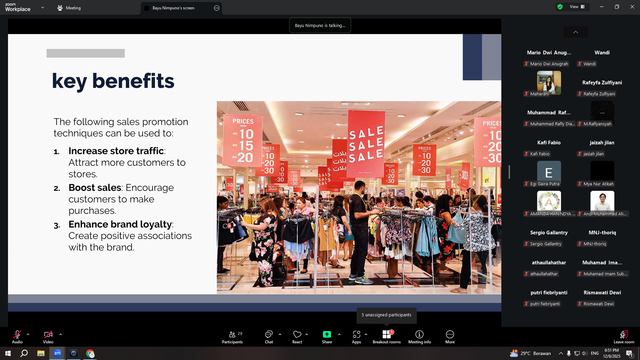Image resolution: width=640 pixels, height=360 pixels.
Task: Open the Chat panel
Action: tap(269, 337)
